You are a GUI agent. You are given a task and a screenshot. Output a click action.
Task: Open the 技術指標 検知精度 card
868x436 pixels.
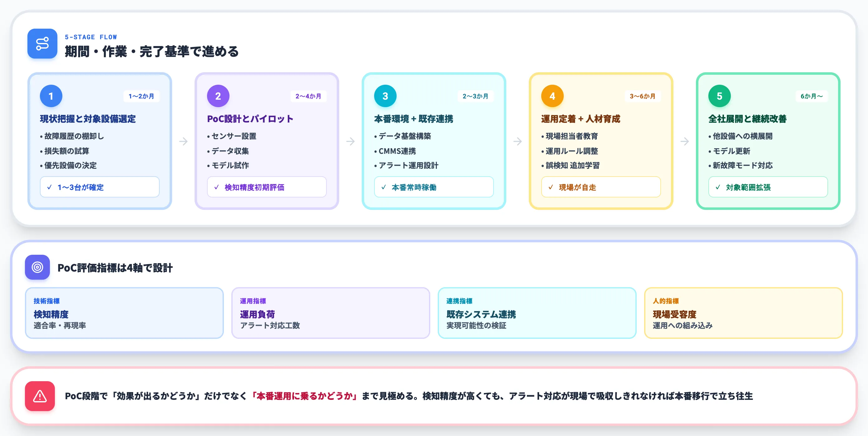pos(124,313)
